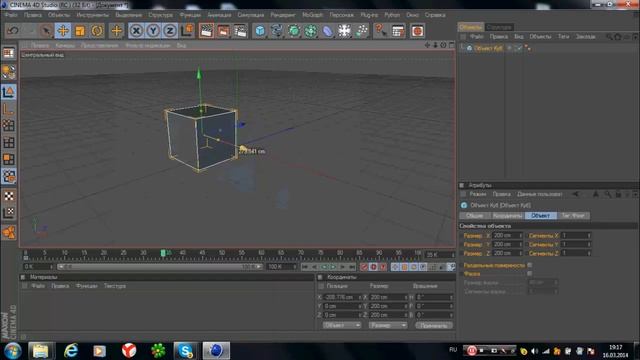Image resolution: width=640 pixels, height=360 pixels.
Task: Click the Segments Z stepper arrows
Action: tap(589, 253)
